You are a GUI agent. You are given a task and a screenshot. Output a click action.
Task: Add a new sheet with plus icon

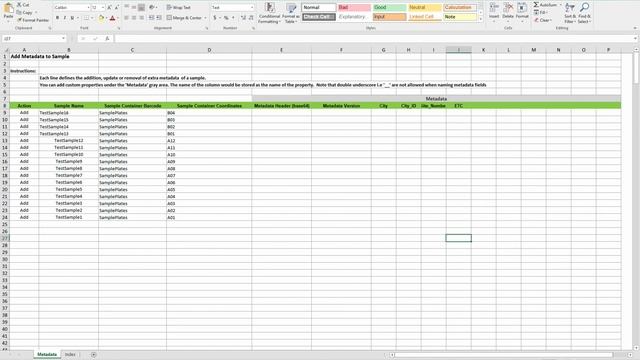click(93, 355)
